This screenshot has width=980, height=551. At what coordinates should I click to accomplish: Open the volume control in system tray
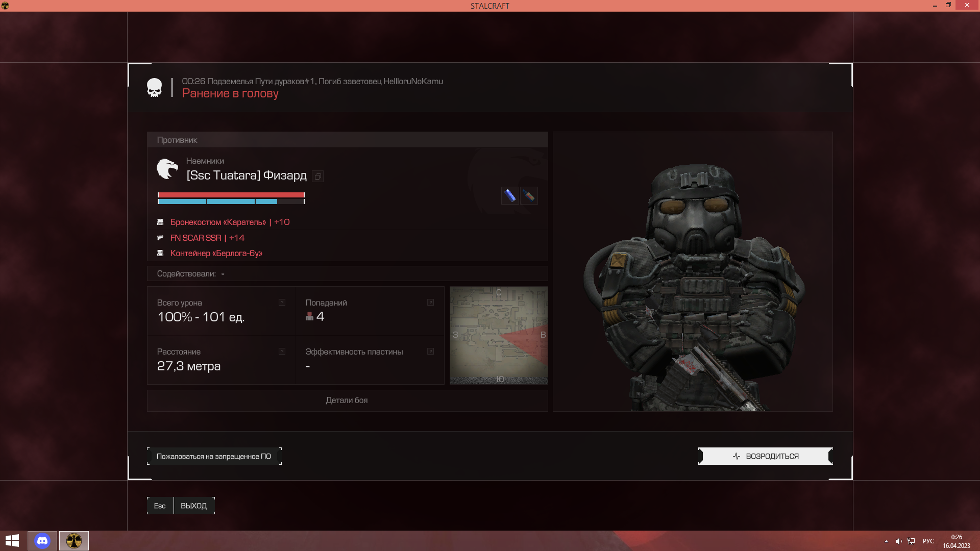pyautogui.click(x=899, y=541)
